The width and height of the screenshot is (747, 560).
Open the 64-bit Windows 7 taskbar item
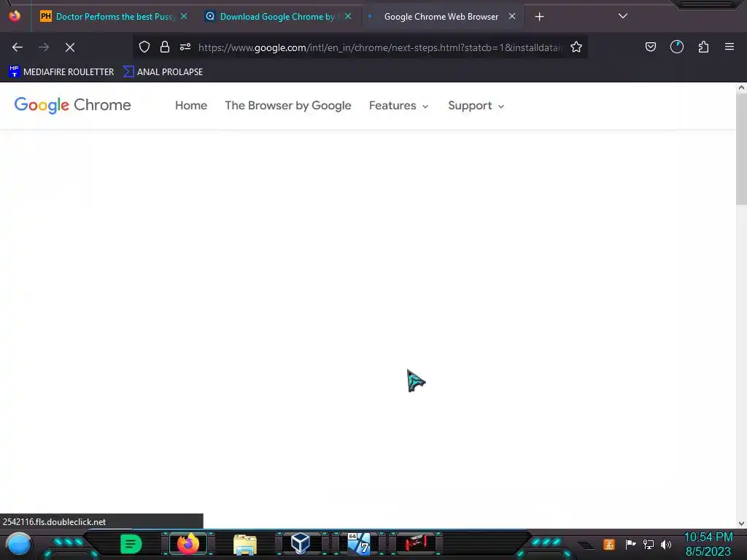click(x=358, y=544)
